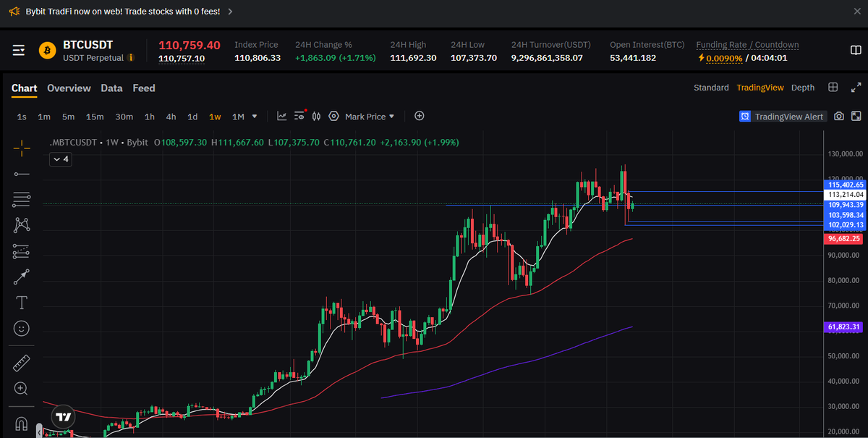Click the 96,682.25 red price label
Image resolution: width=868 pixels, height=438 pixels.
click(843, 238)
